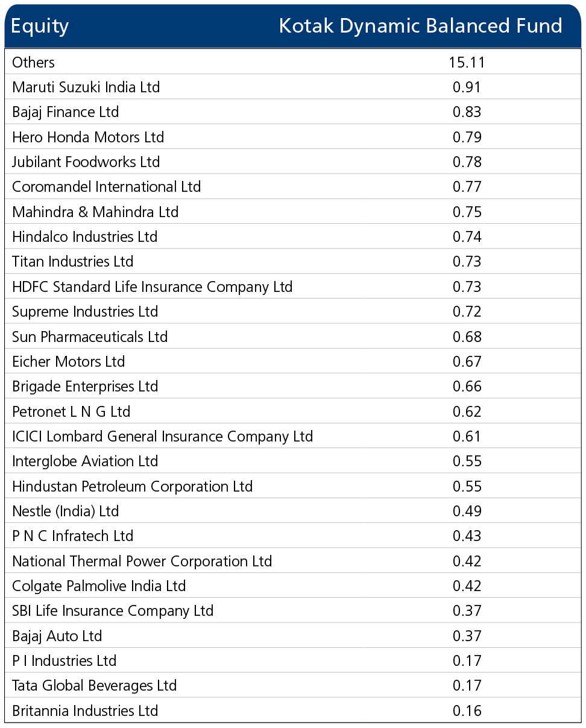Select Interglobe Aviation Ltd row
This screenshot has width=586, height=728.
[x=293, y=461]
